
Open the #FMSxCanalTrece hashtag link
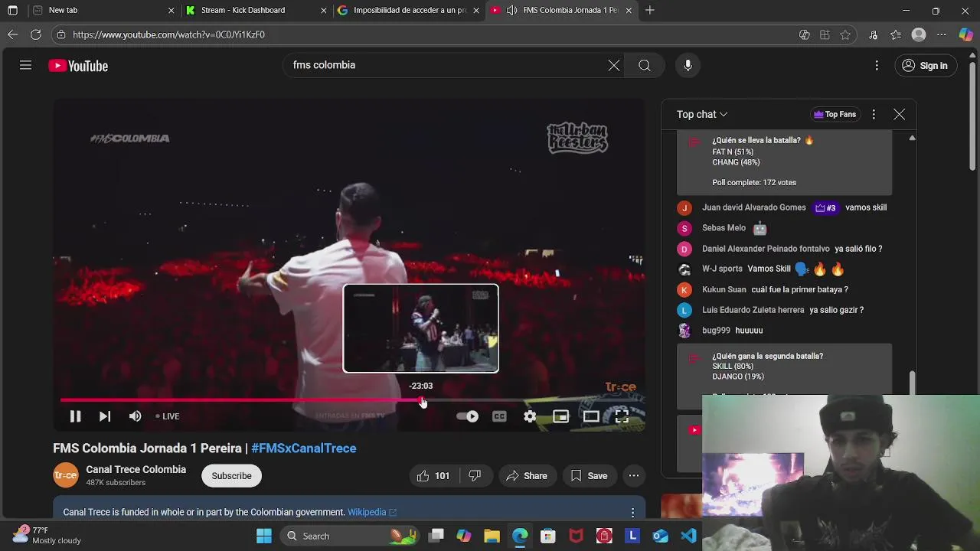point(303,448)
